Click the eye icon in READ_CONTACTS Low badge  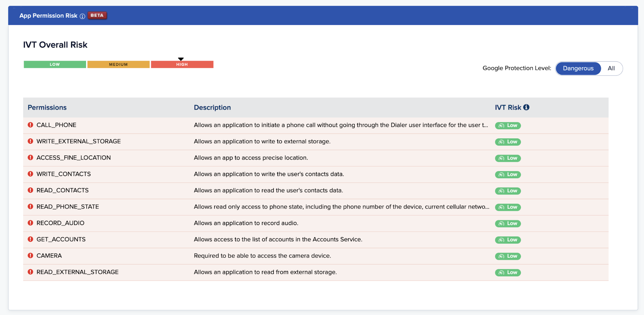501,191
